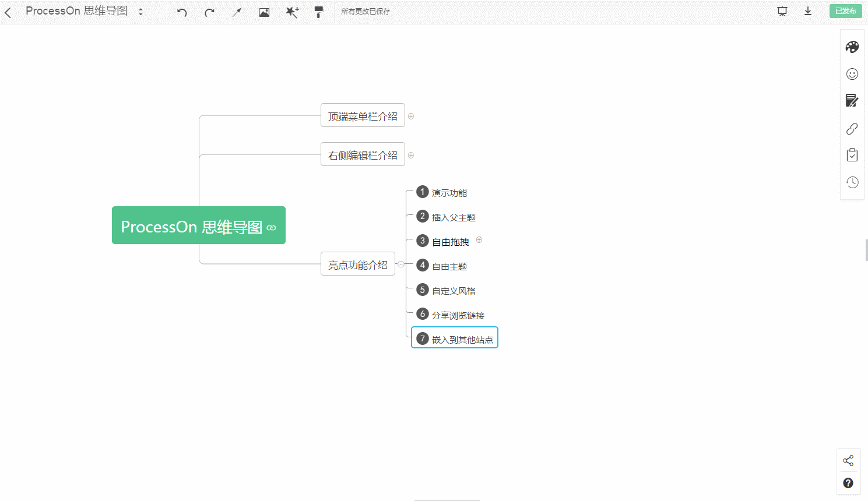Activate the format painter roller tool

click(319, 12)
